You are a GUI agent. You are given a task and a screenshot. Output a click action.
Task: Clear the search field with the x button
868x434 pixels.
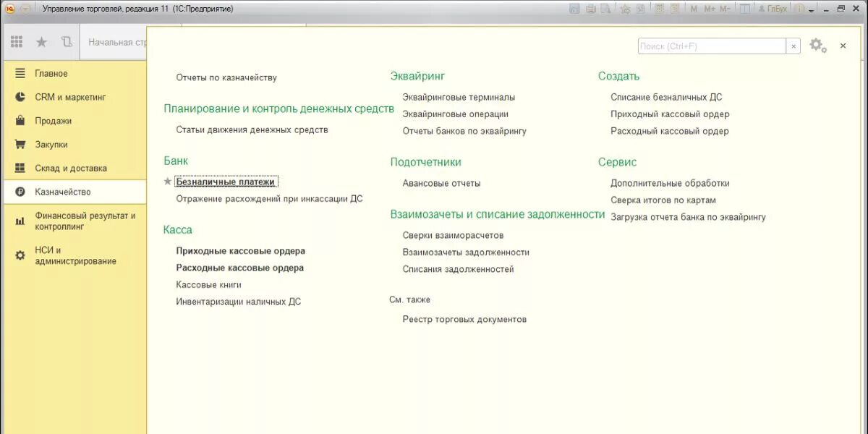click(793, 46)
